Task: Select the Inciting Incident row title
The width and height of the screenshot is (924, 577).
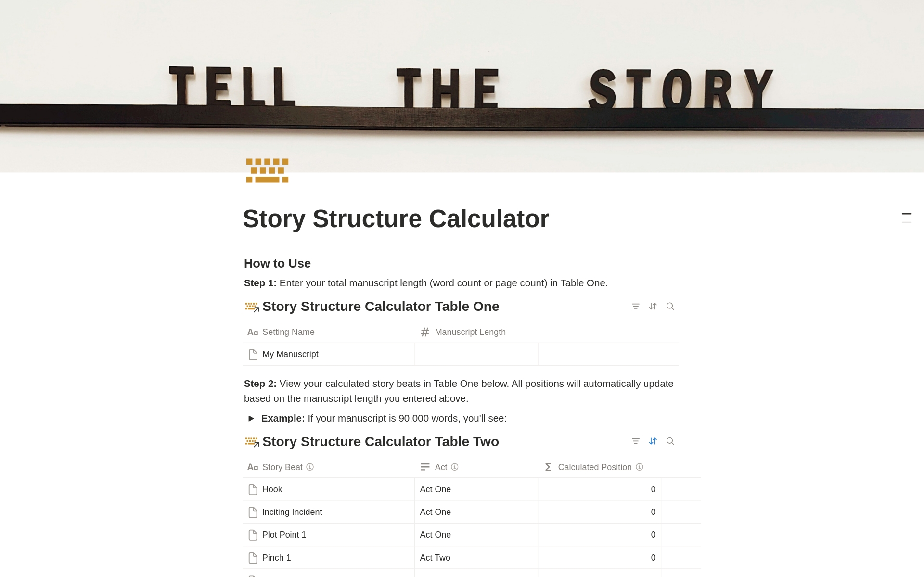Action: [x=292, y=512]
